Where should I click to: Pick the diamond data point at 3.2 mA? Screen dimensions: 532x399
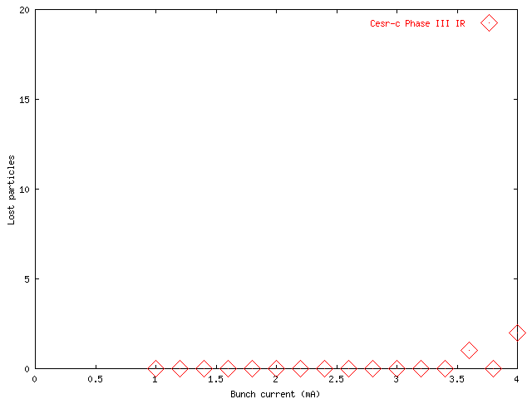421,368
